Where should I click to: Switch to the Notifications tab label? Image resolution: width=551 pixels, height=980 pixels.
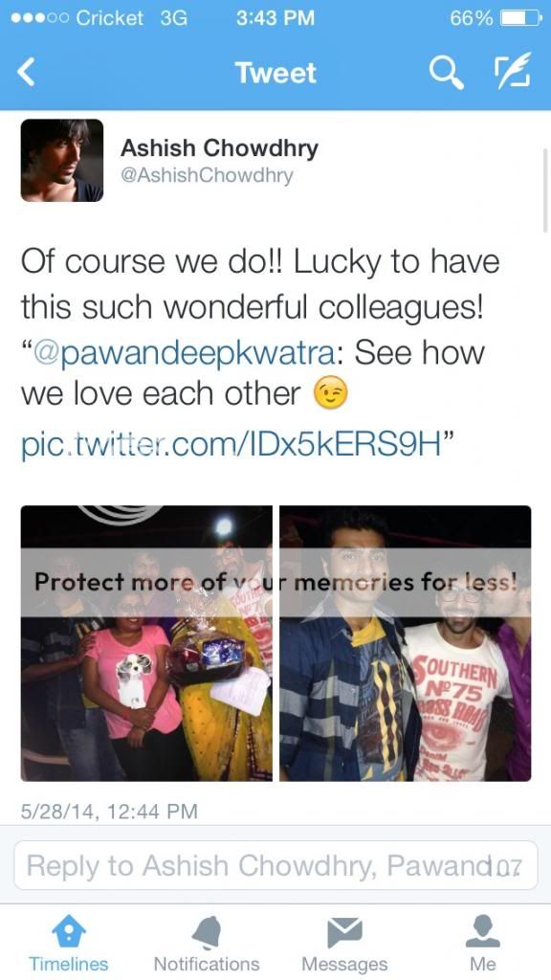207,965
